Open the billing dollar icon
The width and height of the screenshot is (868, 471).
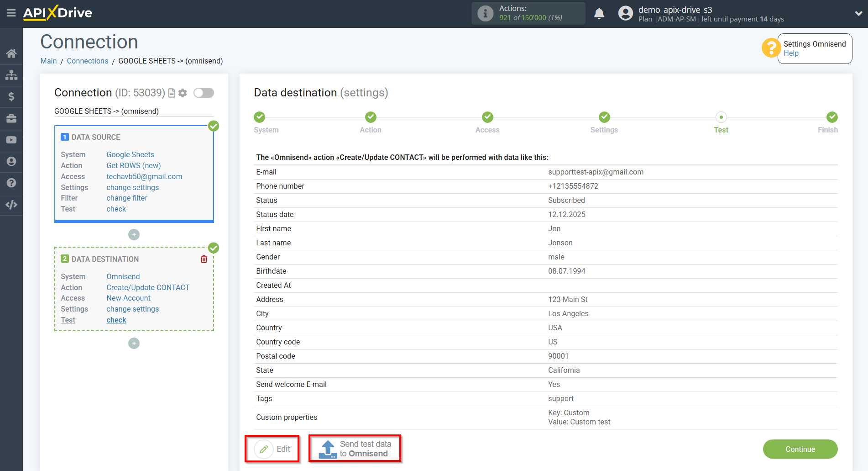(11, 96)
